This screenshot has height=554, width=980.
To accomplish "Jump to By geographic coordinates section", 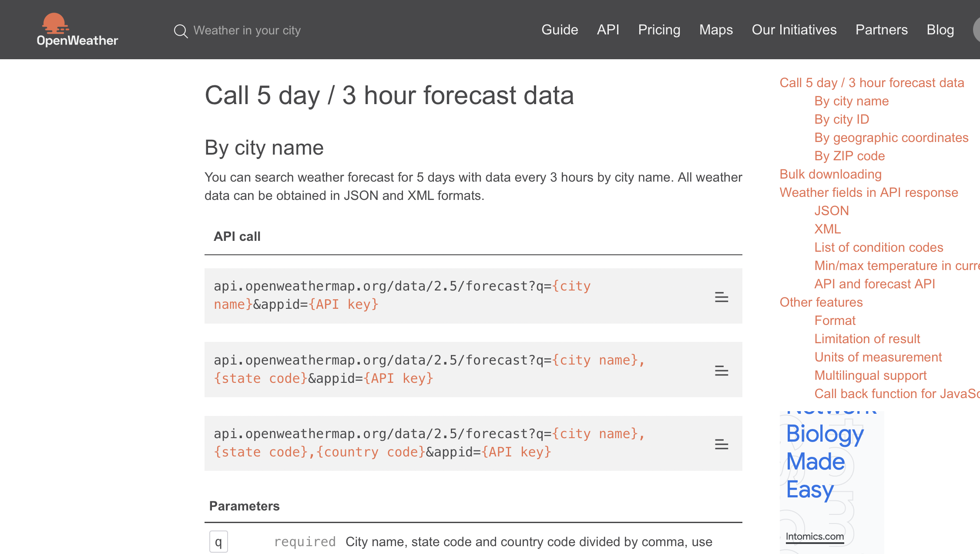I will (x=891, y=138).
